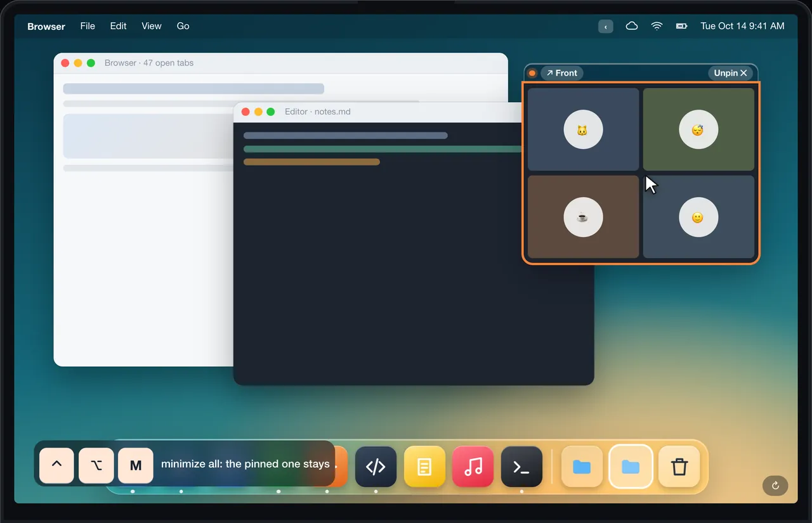Open the Wi-Fi status menu
Image resolution: width=812 pixels, height=523 pixels.
(657, 26)
